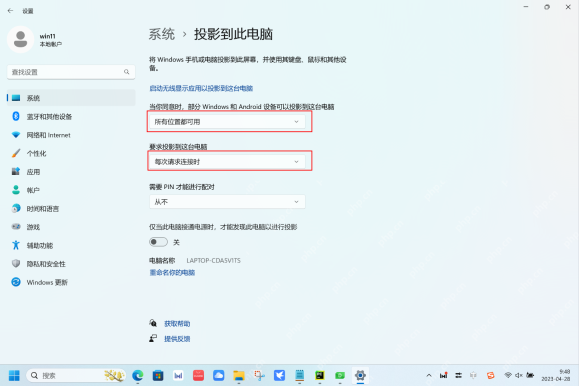Open Microsoft Store from the taskbar
This screenshot has width=579, height=386.
158,376
